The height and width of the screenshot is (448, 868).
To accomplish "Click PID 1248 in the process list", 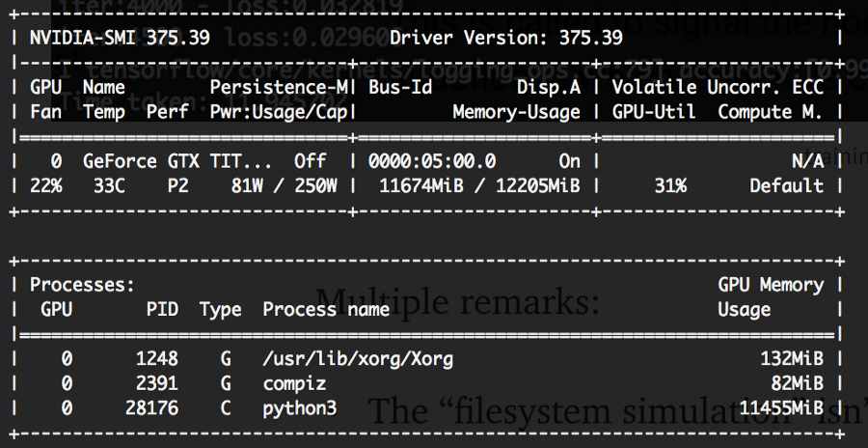I will [157, 359].
